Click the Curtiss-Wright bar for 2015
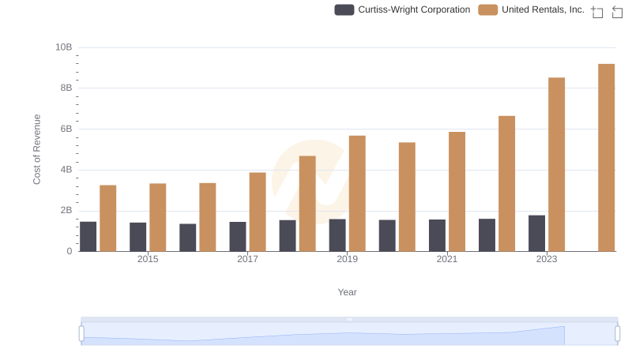This screenshot has width=632, height=364. click(x=137, y=237)
